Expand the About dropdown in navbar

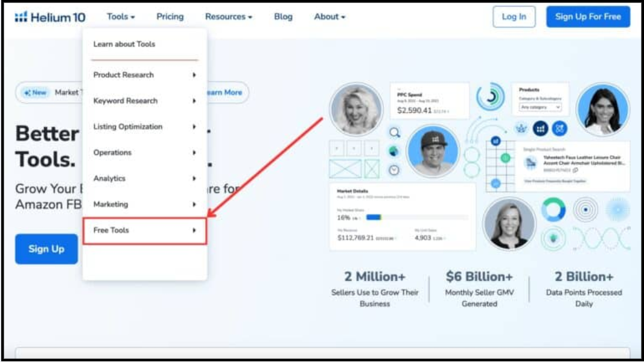coord(330,17)
